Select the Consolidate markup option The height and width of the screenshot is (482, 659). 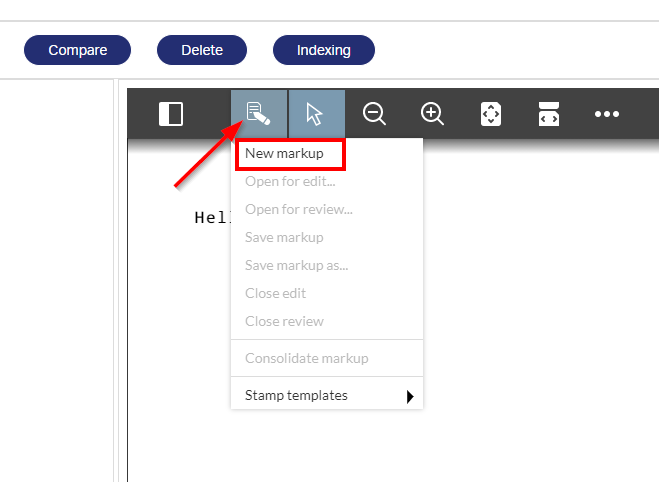306,358
